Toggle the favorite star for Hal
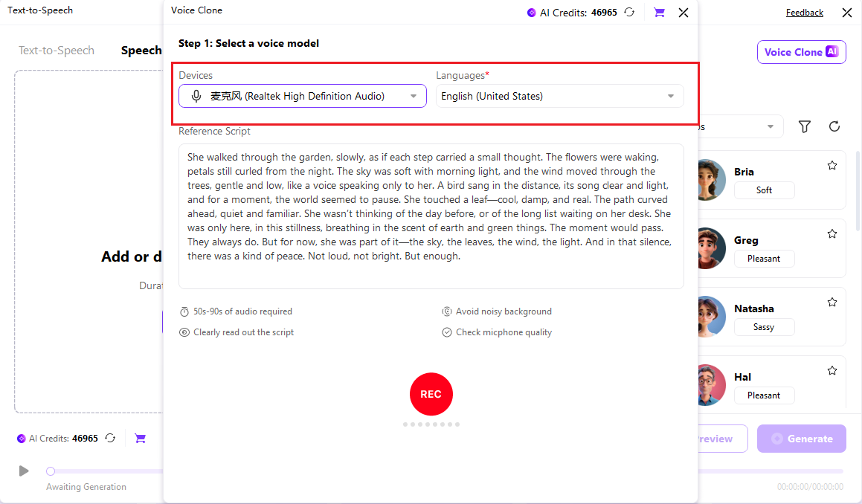 click(832, 371)
